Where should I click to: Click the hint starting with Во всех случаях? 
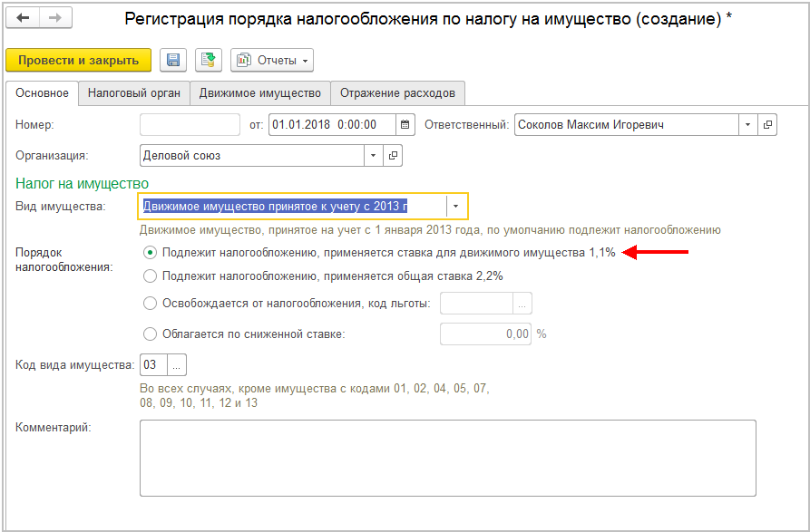(315, 395)
